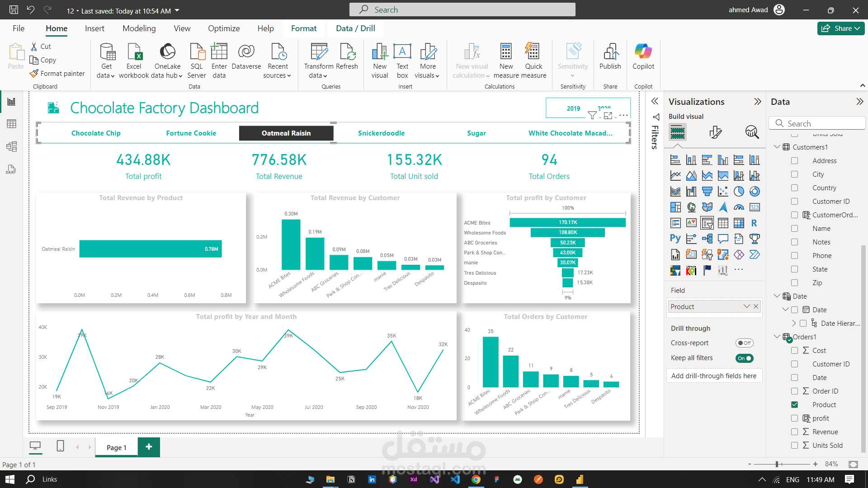Screen dimensions: 868x488
Task: Select the Snickerdoodle slicer option
Action: 381,133
